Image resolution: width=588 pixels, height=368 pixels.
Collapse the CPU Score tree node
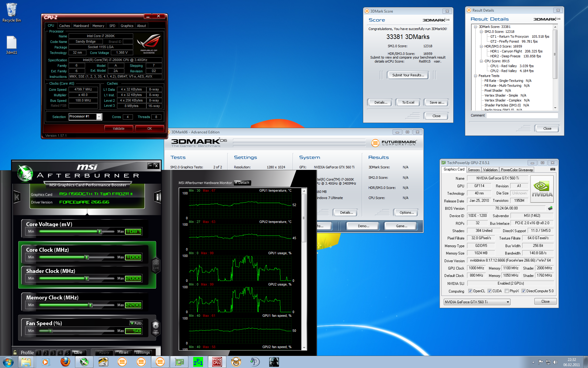tap(481, 61)
